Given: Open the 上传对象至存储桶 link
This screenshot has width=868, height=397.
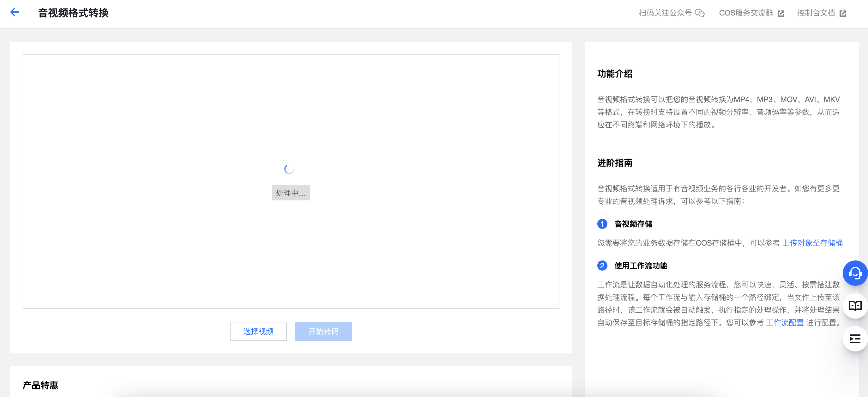Looking at the screenshot, I should click(x=812, y=243).
